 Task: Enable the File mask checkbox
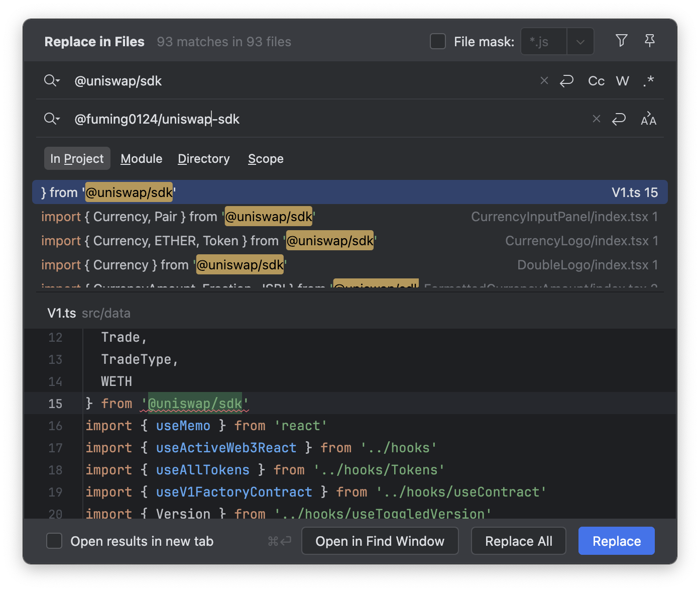tap(438, 41)
